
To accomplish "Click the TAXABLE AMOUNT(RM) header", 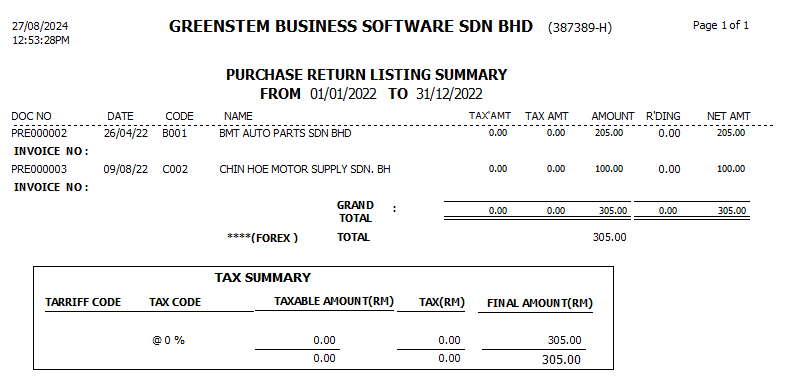I will pos(334,301).
